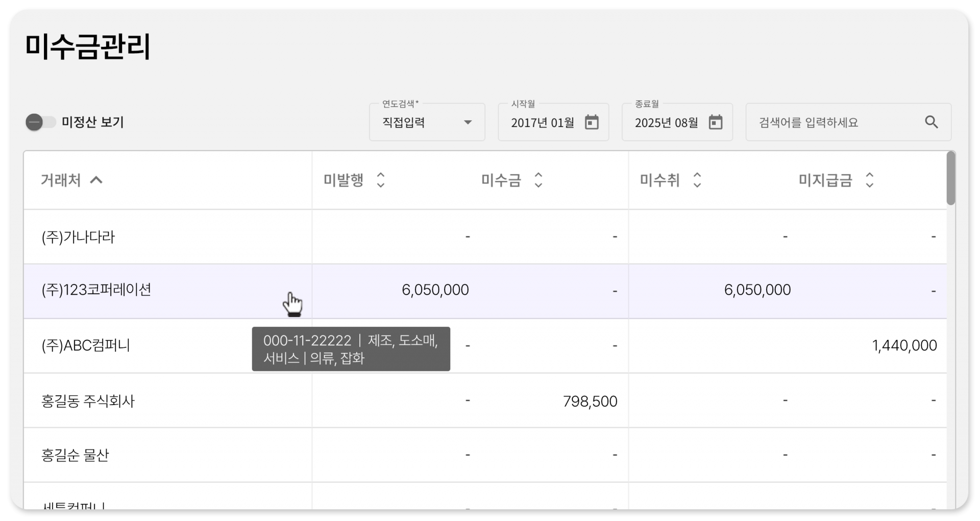Viewport: 980px width, 521px height.
Task: Sort by 미수금 column arrows
Action: point(538,180)
